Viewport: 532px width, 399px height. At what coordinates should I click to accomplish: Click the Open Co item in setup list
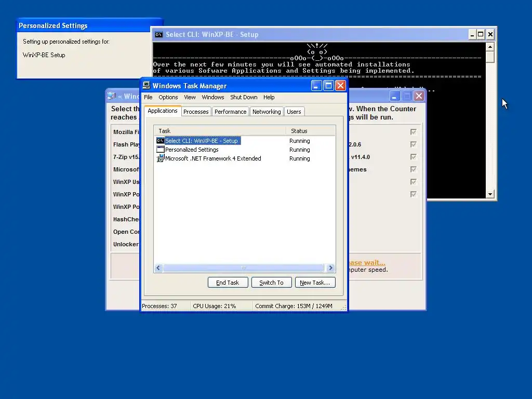click(x=126, y=232)
